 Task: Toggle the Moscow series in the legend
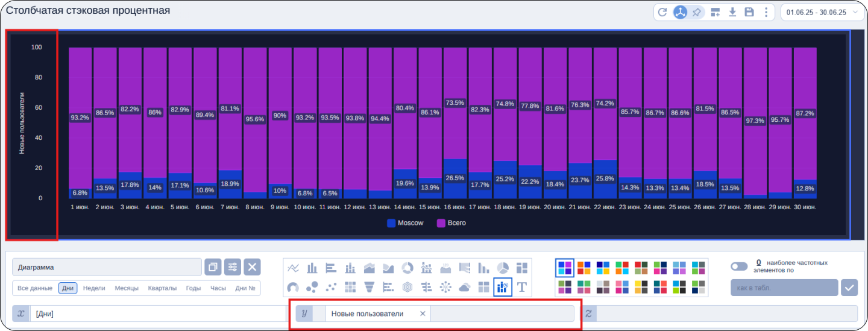pyautogui.click(x=405, y=223)
